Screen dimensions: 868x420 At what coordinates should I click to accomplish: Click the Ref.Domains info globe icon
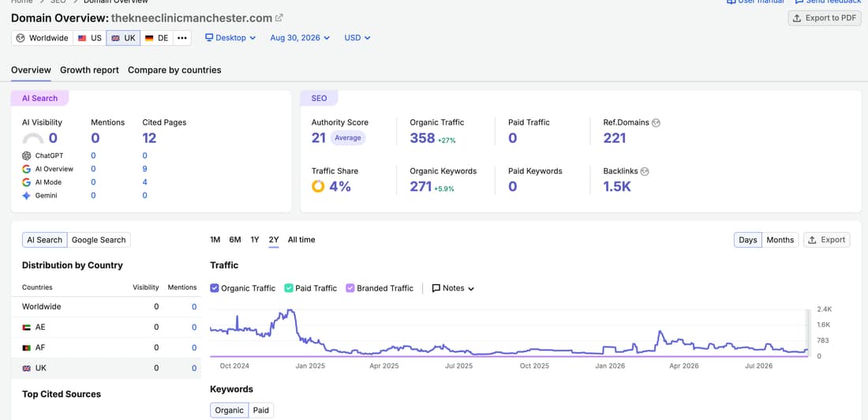656,123
